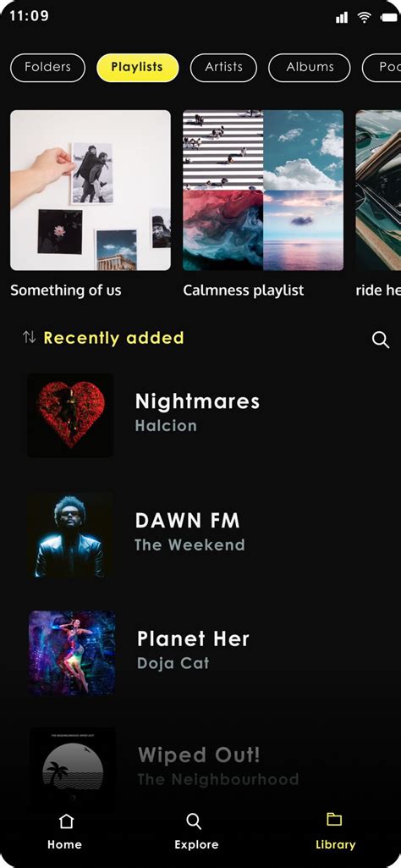Toggle the sort order arrows icon

click(30, 336)
